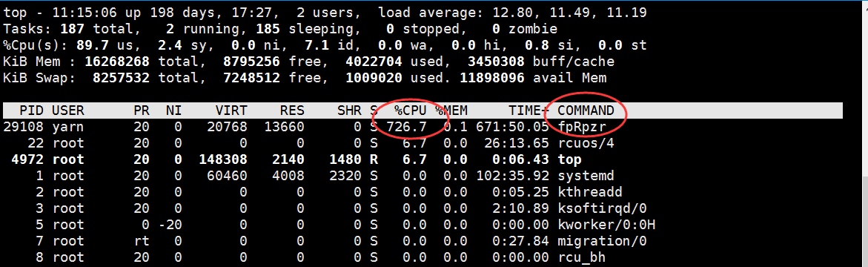The image size is (868, 267).
Task: Click the kworker/0:0H process name
Action: (607, 225)
